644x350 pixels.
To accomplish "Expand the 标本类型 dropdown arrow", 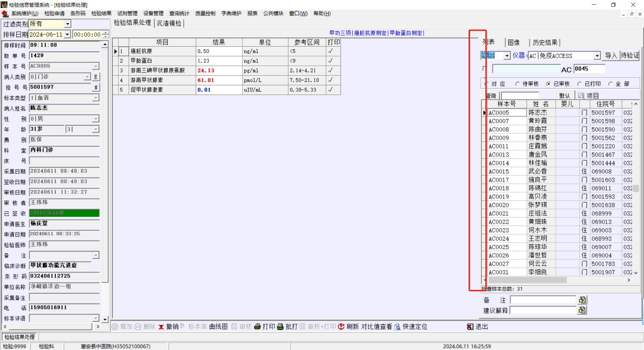I will 96,98.
